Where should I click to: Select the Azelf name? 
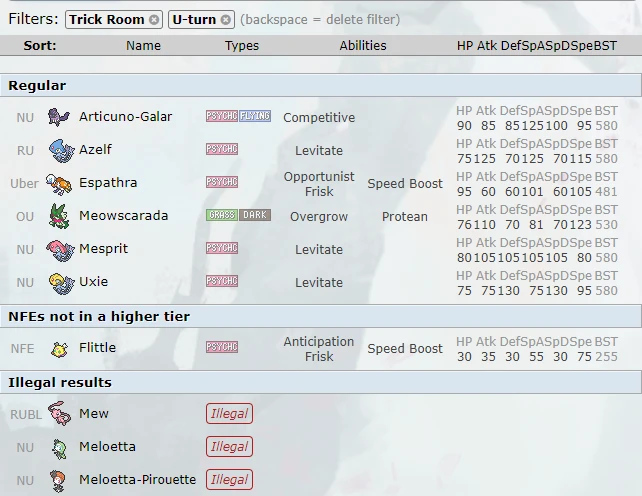[x=95, y=149]
